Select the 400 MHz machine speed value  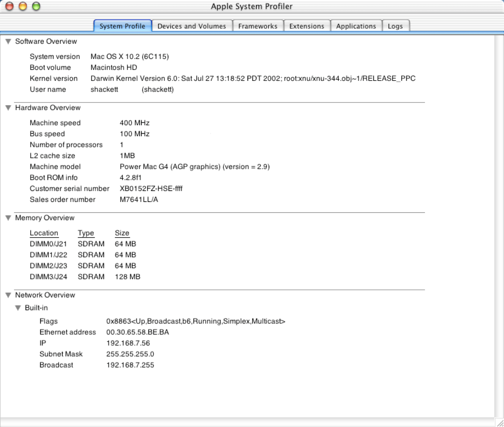134,123
